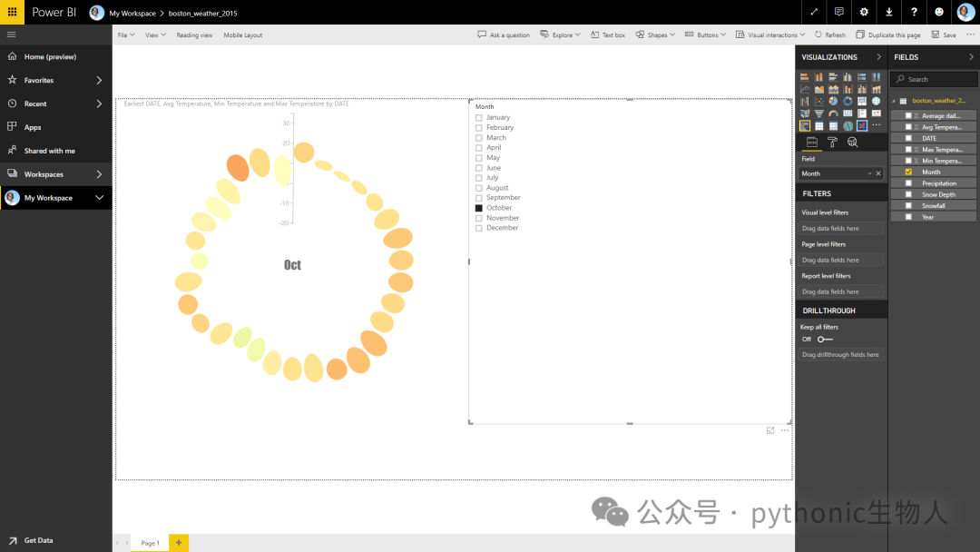
Task: Click Duplicate this page
Action: point(888,35)
